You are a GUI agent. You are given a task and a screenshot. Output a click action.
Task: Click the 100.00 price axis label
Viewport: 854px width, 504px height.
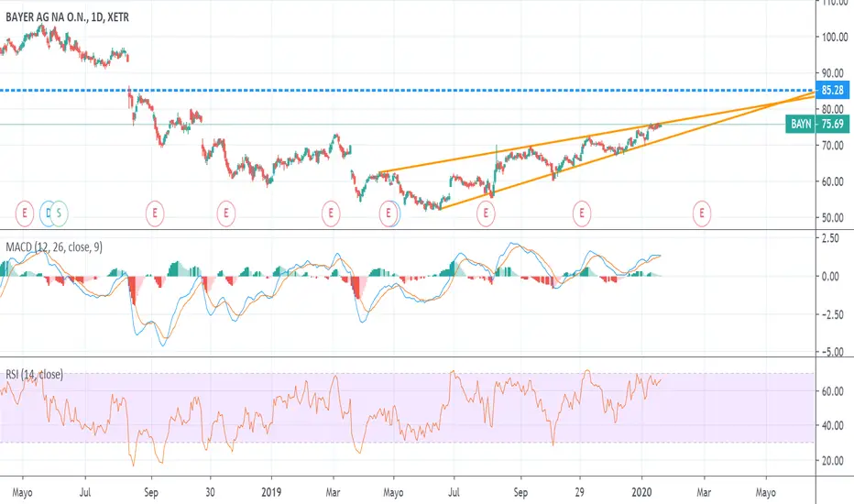click(835, 37)
